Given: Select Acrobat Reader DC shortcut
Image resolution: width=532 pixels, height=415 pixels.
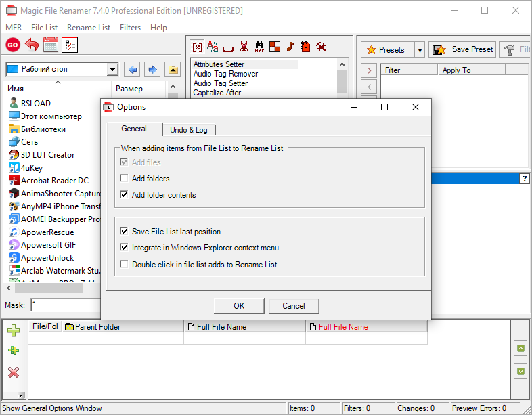Looking at the screenshot, I should point(49,181).
